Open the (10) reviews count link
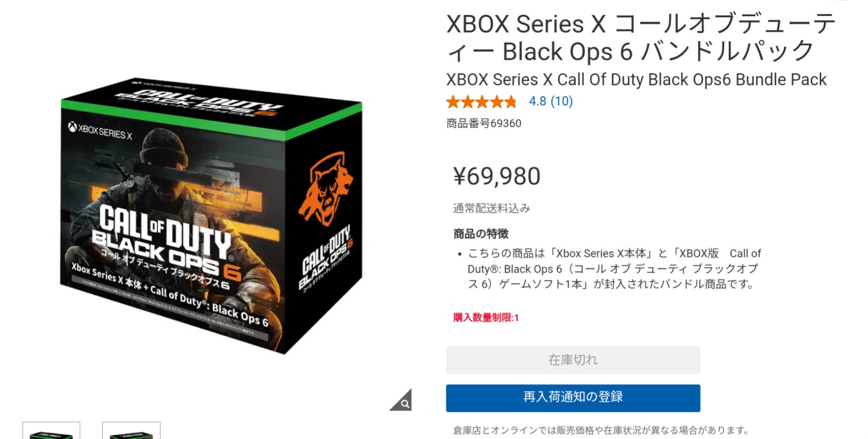Viewport: 868px width, 439px height. [x=561, y=101]
